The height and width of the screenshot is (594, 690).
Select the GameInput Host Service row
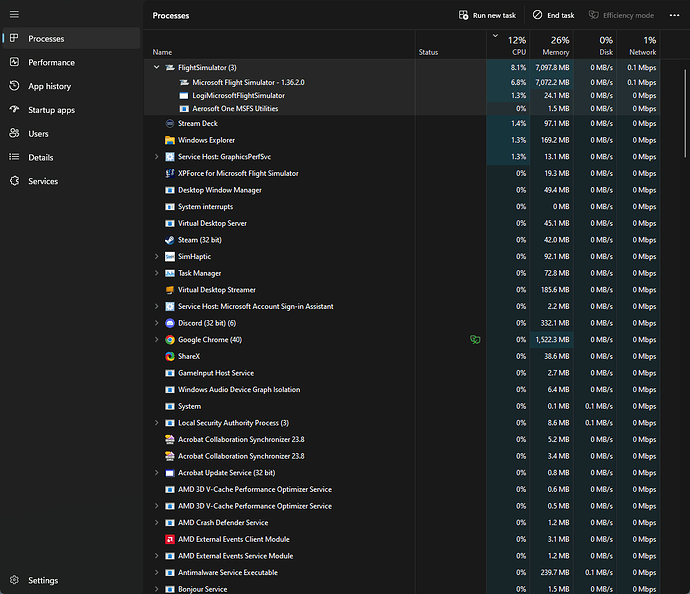402,373
